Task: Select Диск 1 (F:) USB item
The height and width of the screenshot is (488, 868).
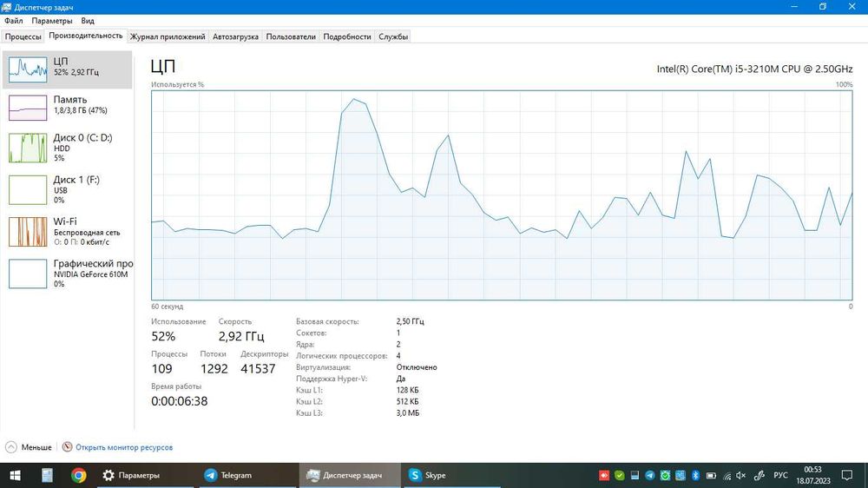Action: click(67, 189)
